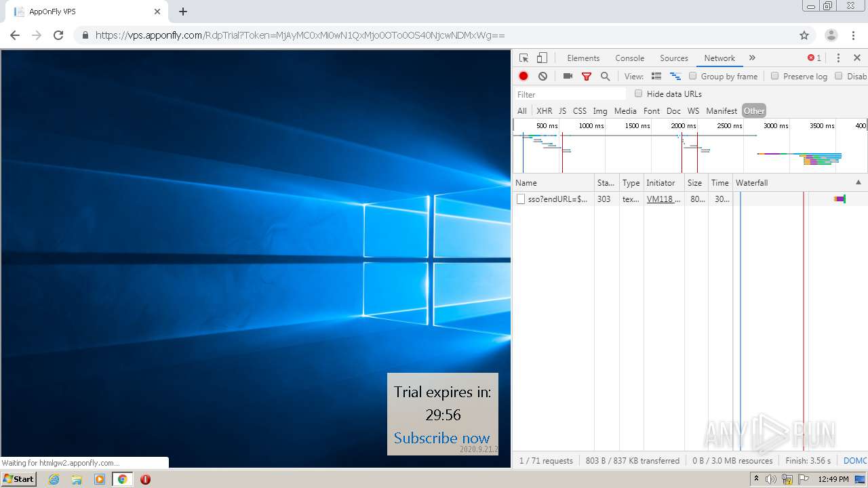Click the AppOnFly VPS browser tab

click(x=87, y=12)
